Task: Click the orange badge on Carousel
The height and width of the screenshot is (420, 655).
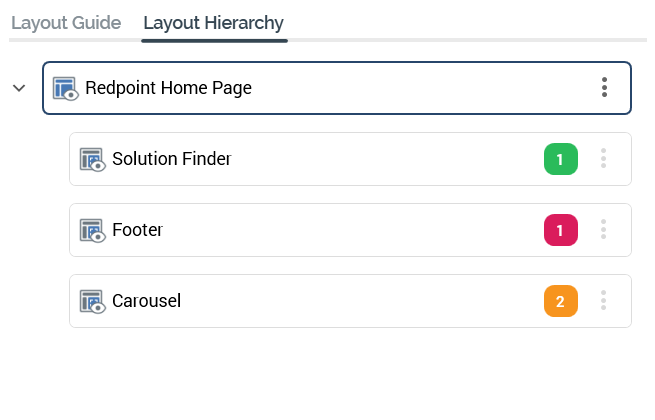Action: [x=560, y=301]
